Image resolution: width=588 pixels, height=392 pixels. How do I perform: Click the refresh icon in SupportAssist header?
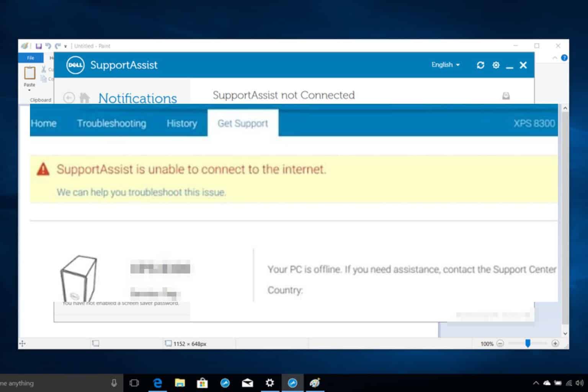480,65
